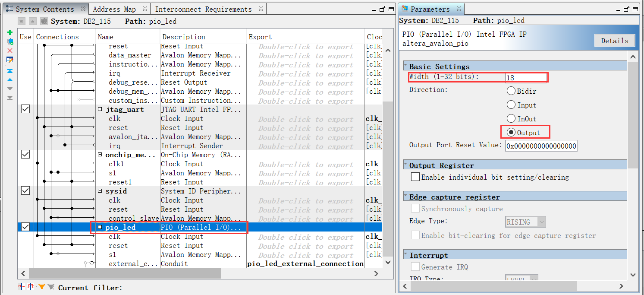This screenshot has height=295, width=644.
Task: Close the Address Map tab
Action: (x=145, y=9)
